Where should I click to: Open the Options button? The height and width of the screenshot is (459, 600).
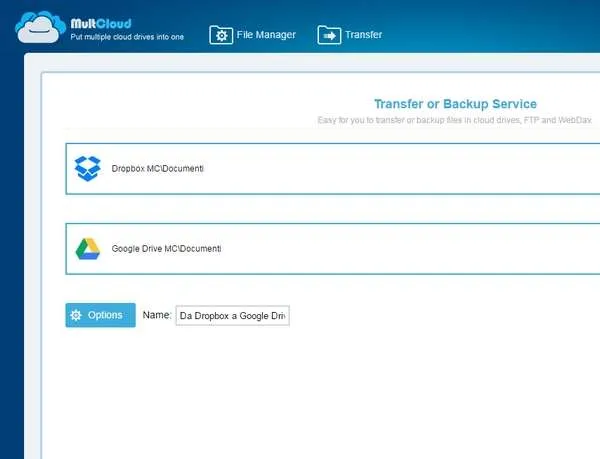coord(101,315)
